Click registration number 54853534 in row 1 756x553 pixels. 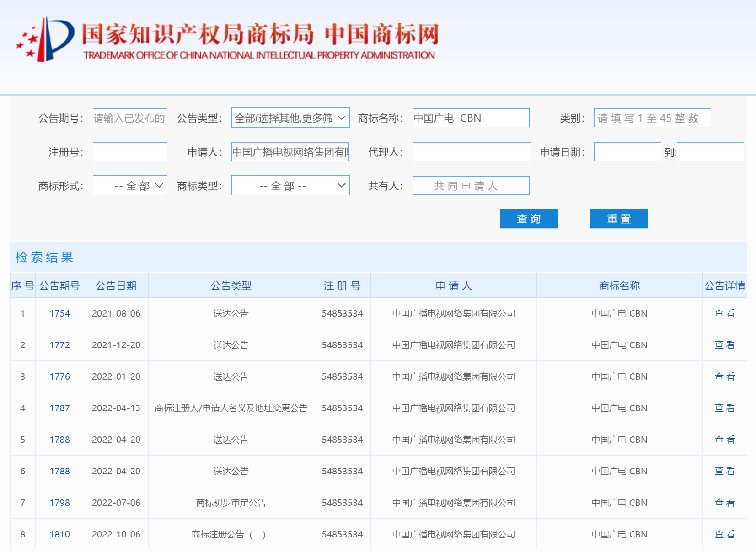coord(342,313)
